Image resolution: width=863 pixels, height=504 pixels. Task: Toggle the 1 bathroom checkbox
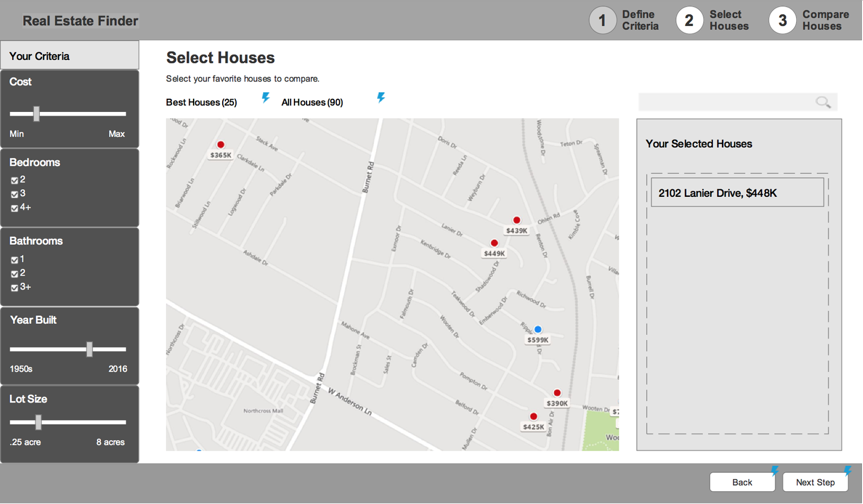click(x=14, y=260)
